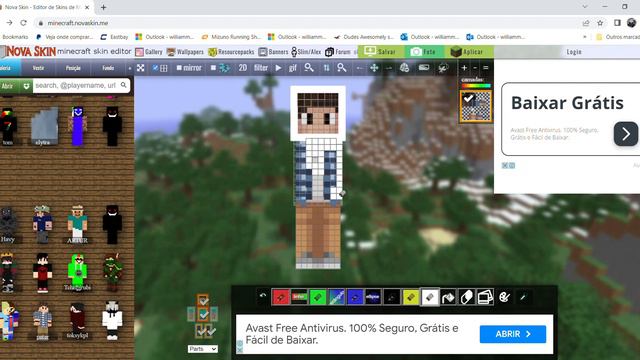640x360 pixels.
Task: Open the Forum menu item
Action: [338, 52]
